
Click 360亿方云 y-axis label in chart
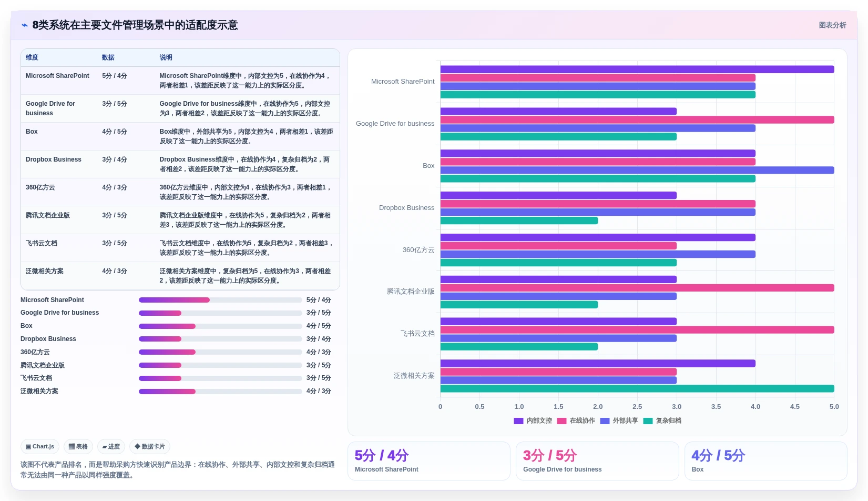(x=418, y=250)
